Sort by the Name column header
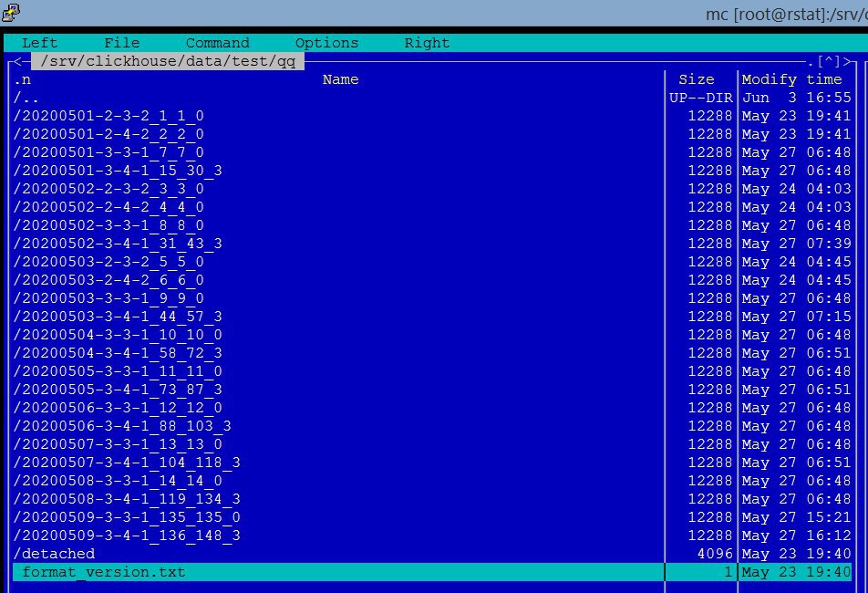Viewport: 868px width, 593px height. click(x=340, y=79)
